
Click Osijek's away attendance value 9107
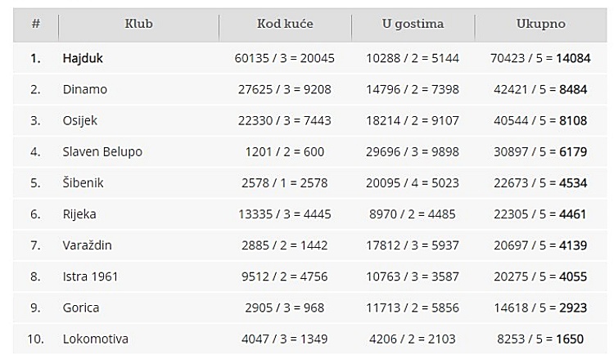(445, 120)
